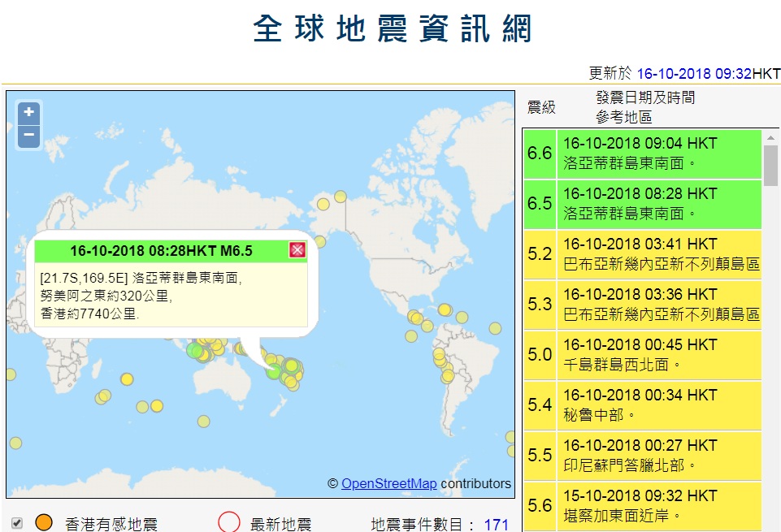781x532 pixels.
Task: Close the M6.5 earthquake info popup
Action: point(297,250)
